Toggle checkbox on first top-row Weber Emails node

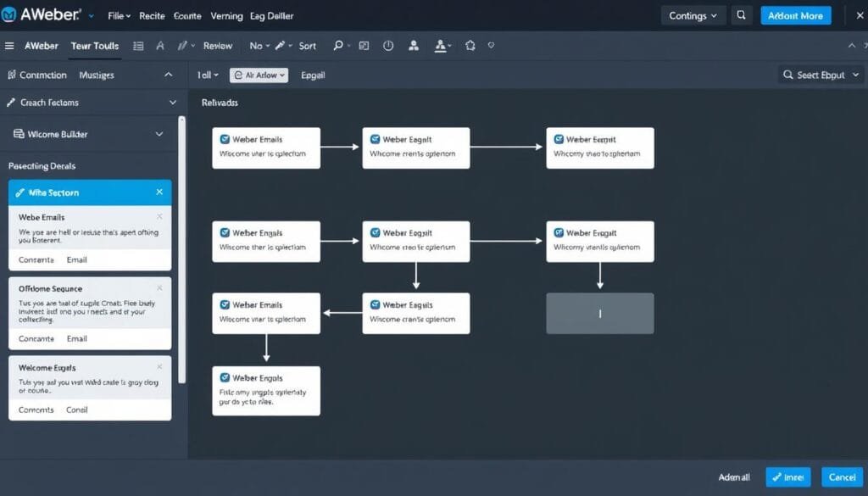[x=225, y=139]
